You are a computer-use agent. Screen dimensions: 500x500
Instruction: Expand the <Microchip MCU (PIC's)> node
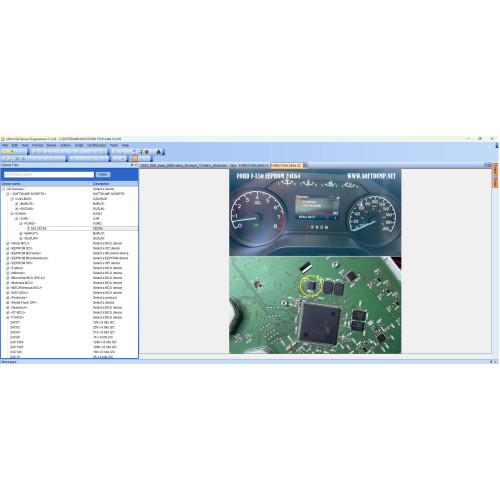[8, 278]
